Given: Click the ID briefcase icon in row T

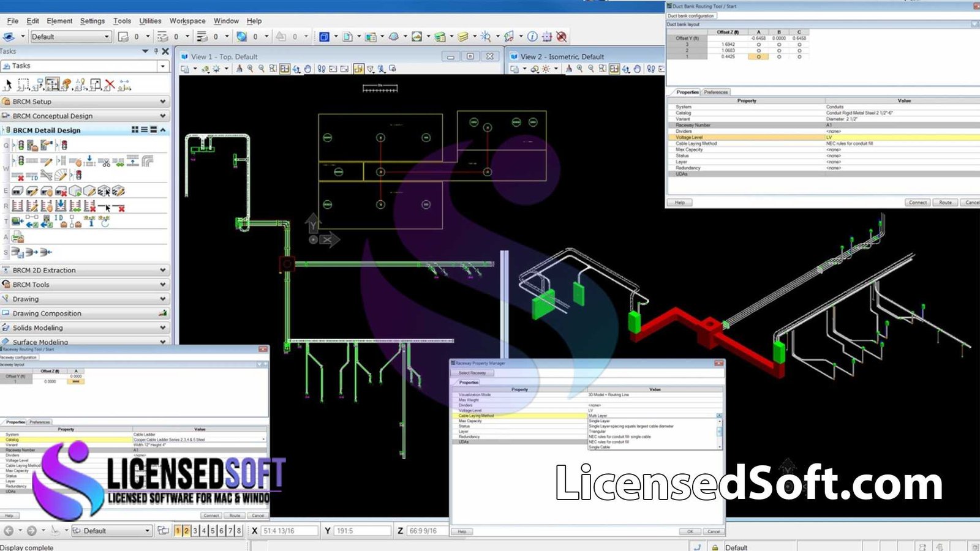Looking at the screenshot, I should (x=61, y=220).
